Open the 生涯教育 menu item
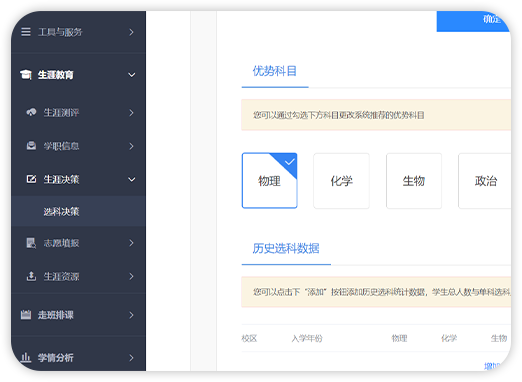Image resolution: width=522 pixels, height=382 pixels. 78,75
